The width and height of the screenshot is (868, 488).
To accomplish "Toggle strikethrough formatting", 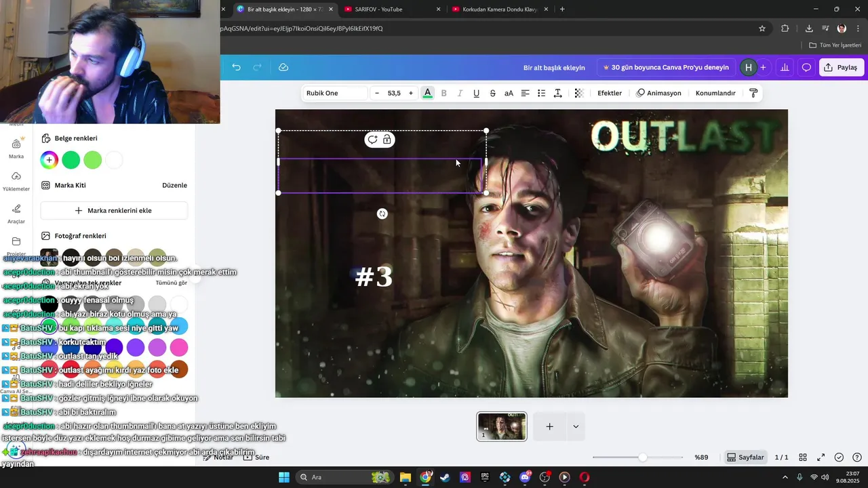I will pyautogui.click(x=492, y=93).
